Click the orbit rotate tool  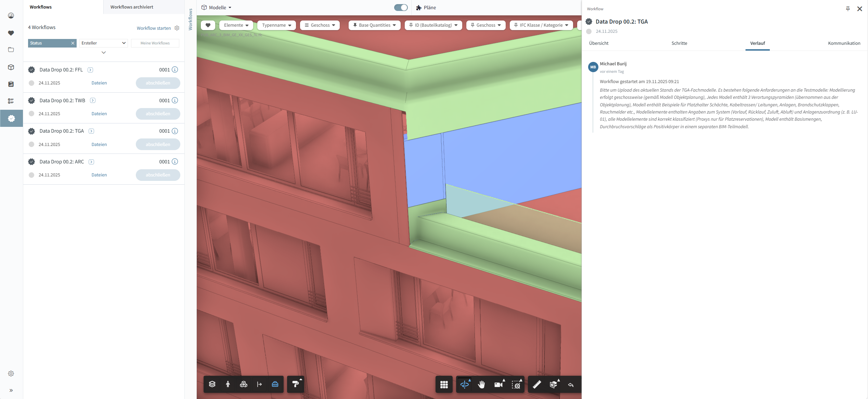click(464, 385)
